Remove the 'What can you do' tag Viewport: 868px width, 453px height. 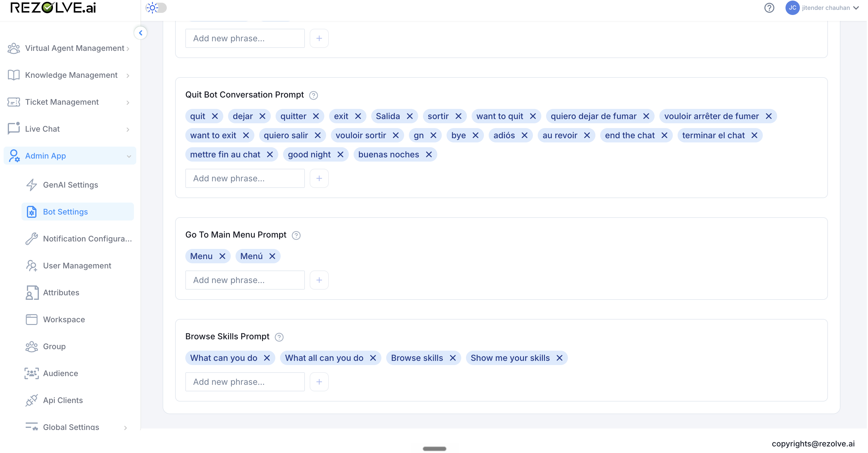coord(267,358)
